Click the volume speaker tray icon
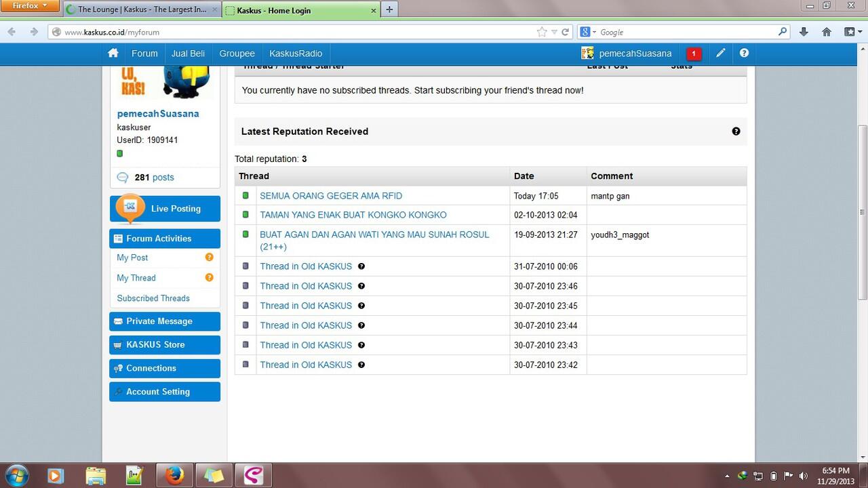Viewport: 868px width, 488px height. click(804, 476)
